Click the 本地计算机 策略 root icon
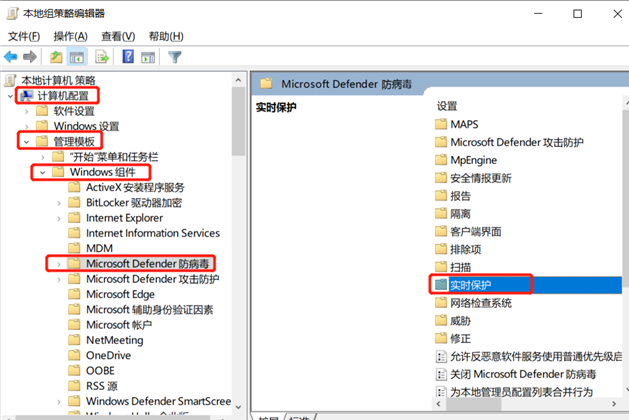 point(10,80)
